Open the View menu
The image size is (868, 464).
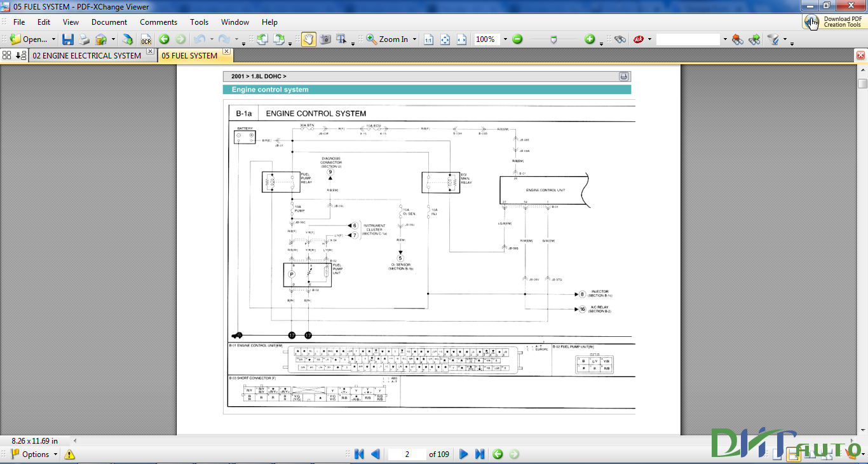tap(71, 22)
